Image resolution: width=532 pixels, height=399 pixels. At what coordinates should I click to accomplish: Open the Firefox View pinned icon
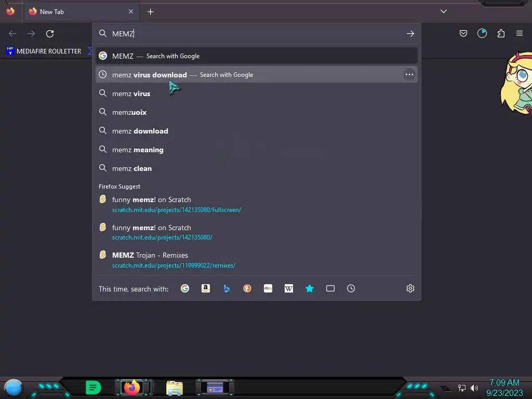[10, 11]
